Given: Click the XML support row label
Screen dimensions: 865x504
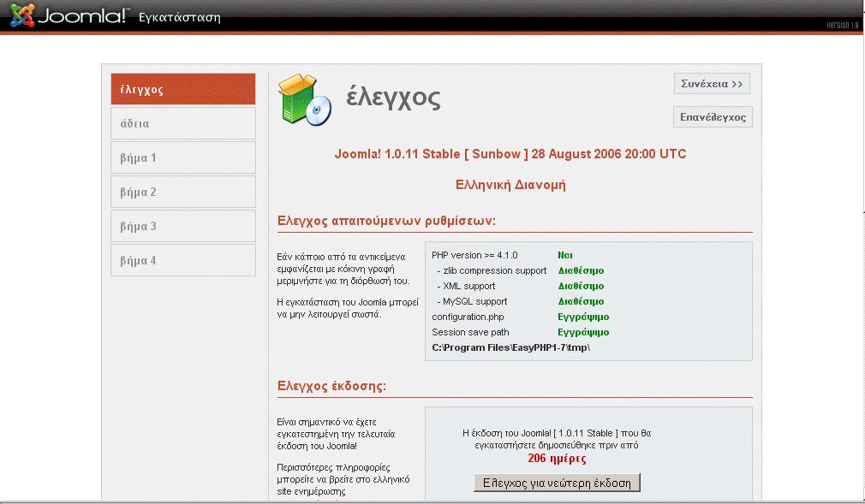Looking at the screenshot, I should click(x=466, y=286).
